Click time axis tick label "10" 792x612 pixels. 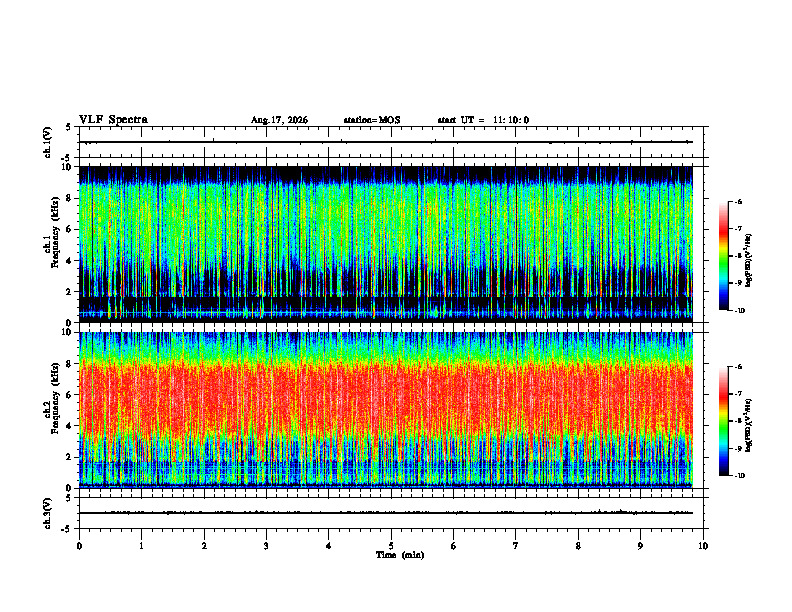(703, 546)
